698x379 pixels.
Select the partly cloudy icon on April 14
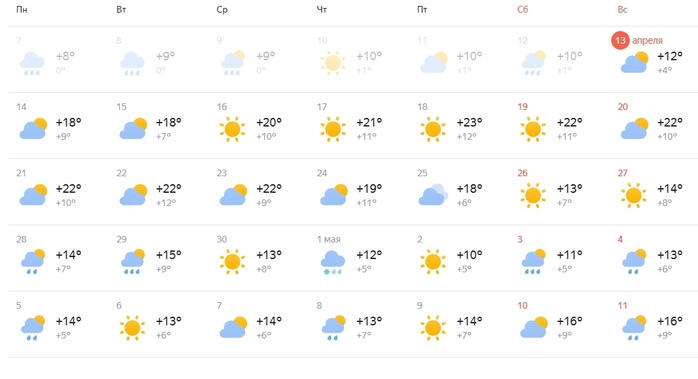(33, 129)
